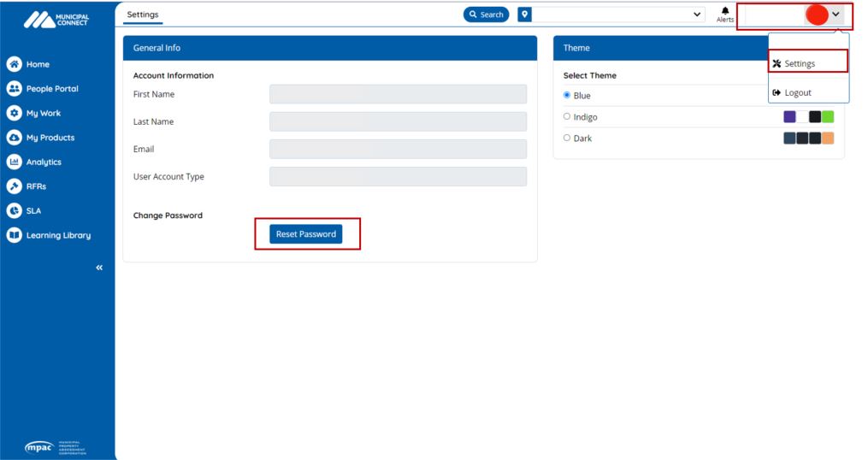
Task: Click the Account Information heading
Action: tap(174, 75)
